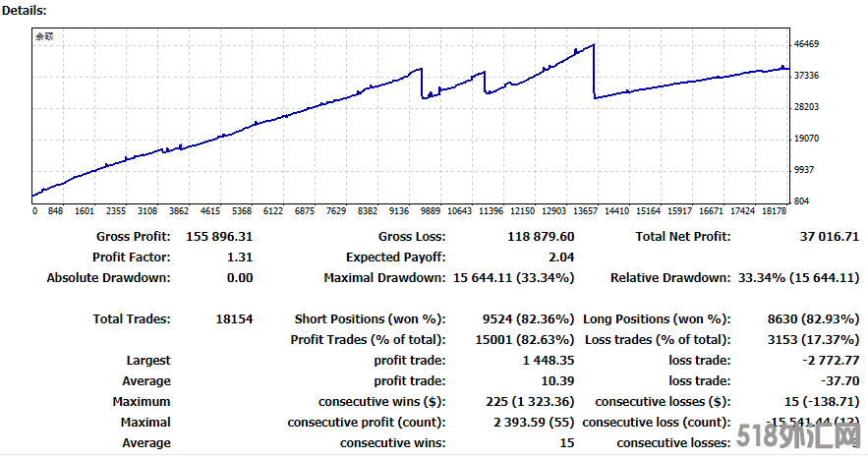
Task: Click largest loss trade value -2 772.77
Action: (x=831, y=361)
